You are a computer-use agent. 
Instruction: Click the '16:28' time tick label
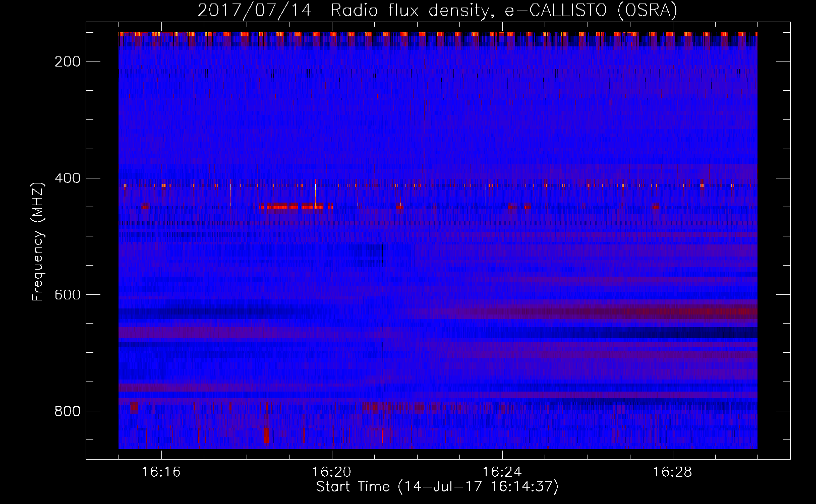click(672, 472)
